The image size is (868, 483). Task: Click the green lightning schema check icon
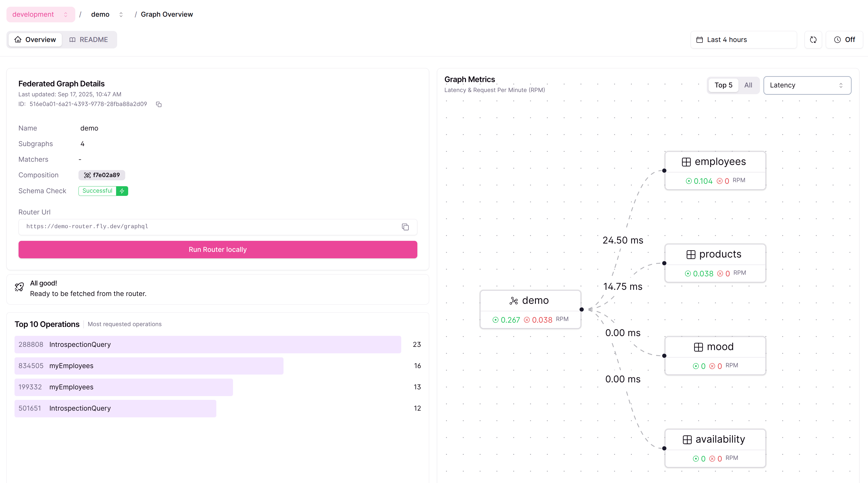(x=122, y=191)
